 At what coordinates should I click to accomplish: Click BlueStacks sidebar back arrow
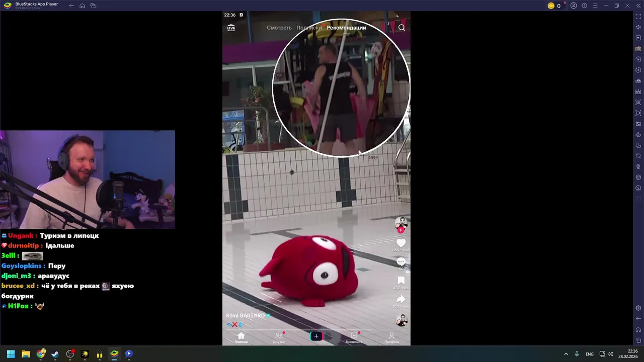click(x=638, y=319)
